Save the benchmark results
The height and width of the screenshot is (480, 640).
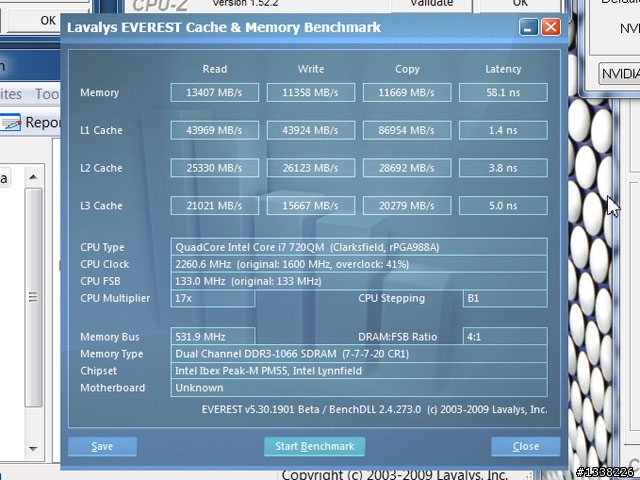[102, 446]
